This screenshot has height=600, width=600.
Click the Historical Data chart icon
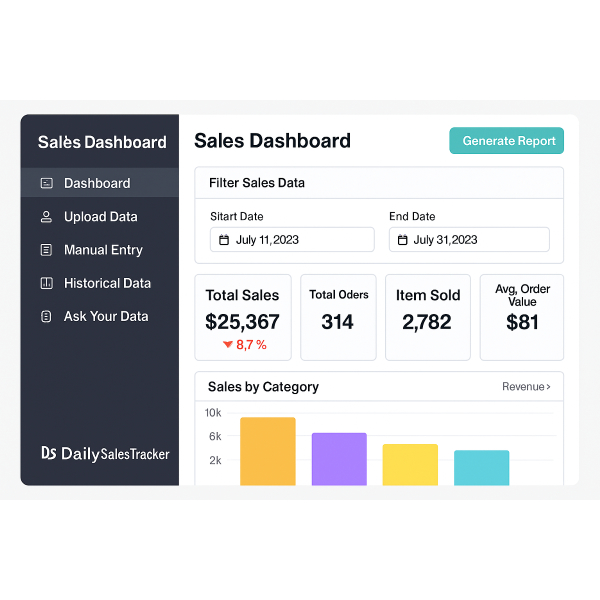46,283
